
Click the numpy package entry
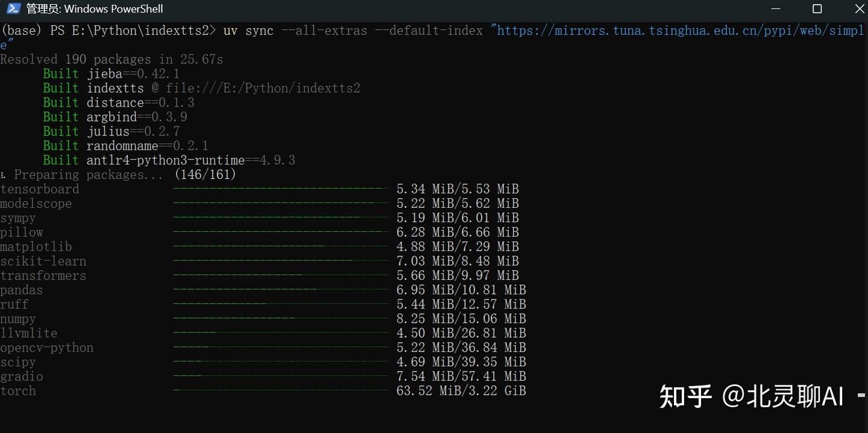coord(18,319)
